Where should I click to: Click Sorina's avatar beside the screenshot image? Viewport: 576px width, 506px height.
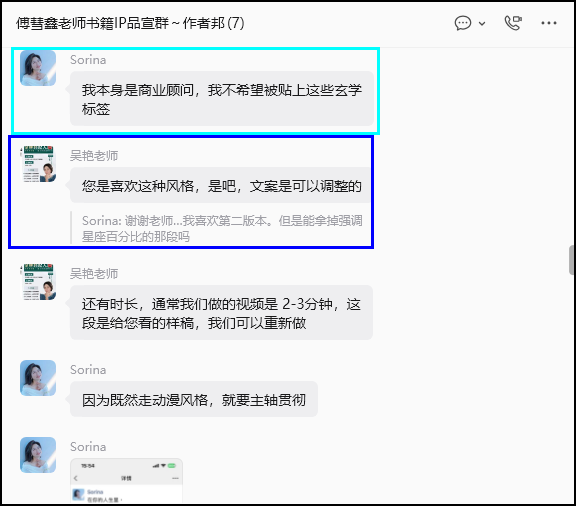(x=38, y=455)
